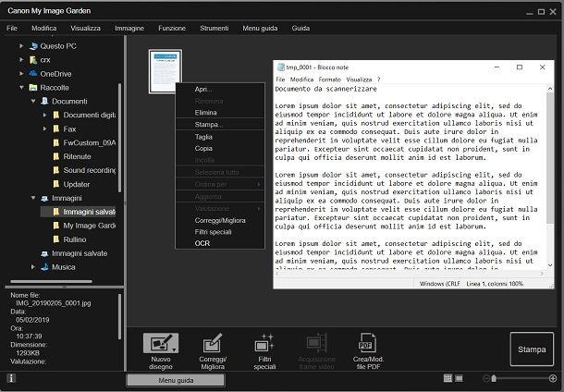The image size is (564, 392).
Task: Click the Menu guida bottom button
Action: tap(176, 380)
